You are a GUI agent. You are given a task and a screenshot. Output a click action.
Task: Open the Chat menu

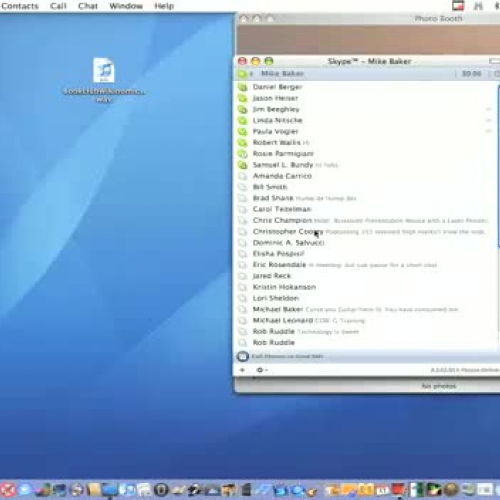(x=88, y=6)
